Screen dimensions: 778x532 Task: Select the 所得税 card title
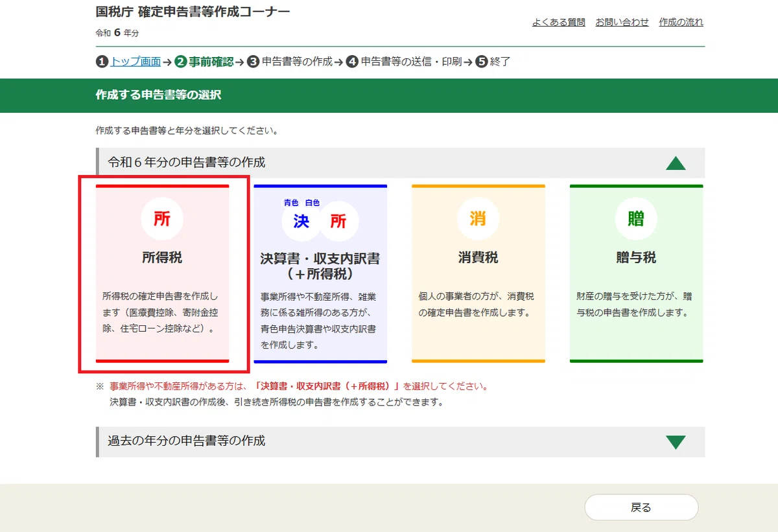(162, 257)
